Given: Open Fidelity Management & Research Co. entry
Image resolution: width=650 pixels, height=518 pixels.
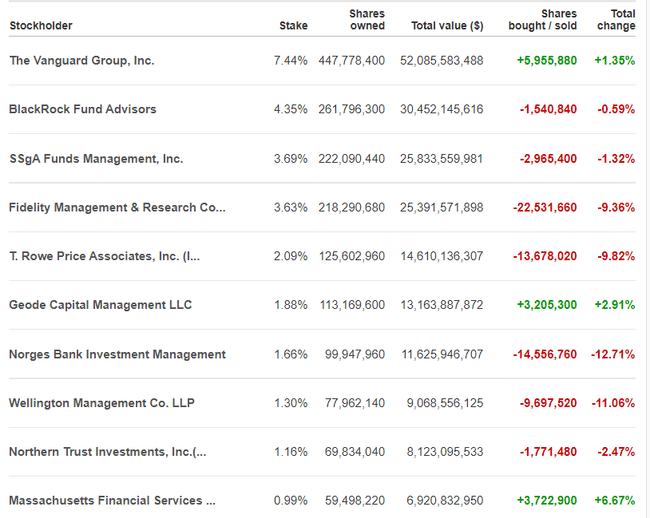Looking at the screenshot, I should 117,207.
